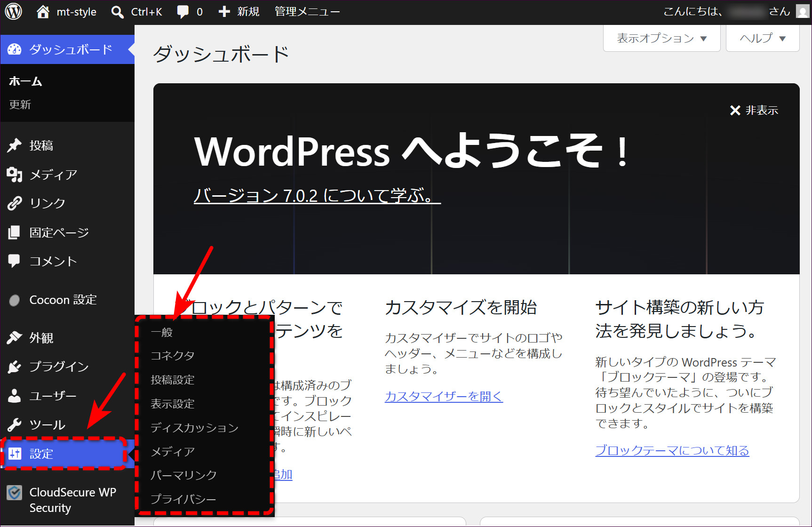The height and width of the screenshot is (527, 812).
Task: Click the ツール wrench icon
Action: point(15,425)
